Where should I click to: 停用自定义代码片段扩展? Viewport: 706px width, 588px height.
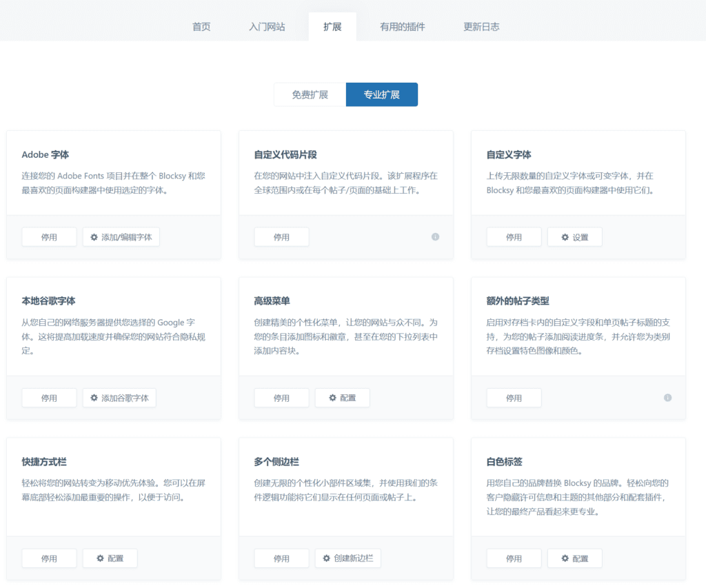(281, 236)
